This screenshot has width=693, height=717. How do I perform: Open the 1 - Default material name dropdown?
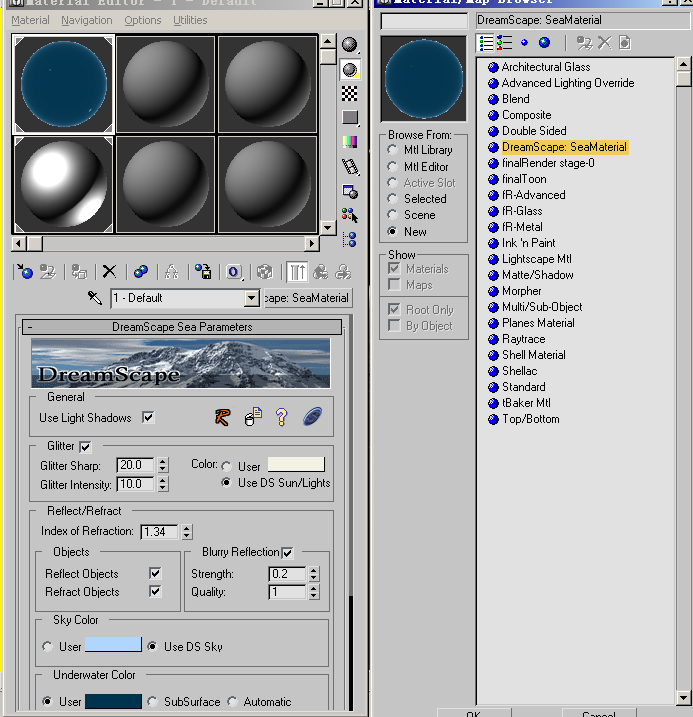pos(251,299)
